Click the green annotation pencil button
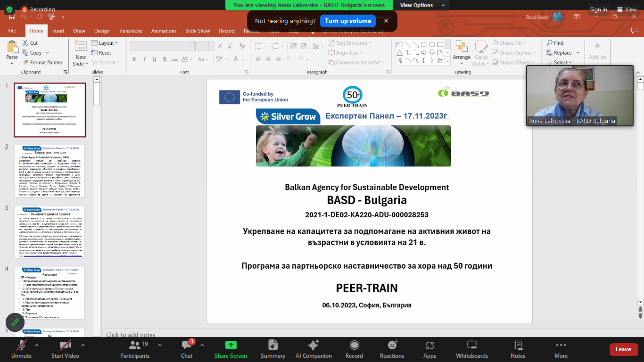Viewport: 644px width, 362px height. [15, 322]
